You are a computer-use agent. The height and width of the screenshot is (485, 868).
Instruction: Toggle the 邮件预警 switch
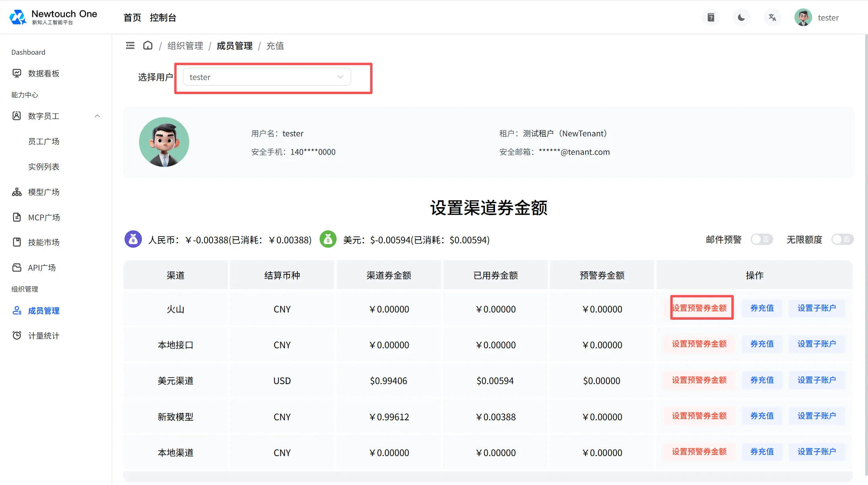(762, 239)
